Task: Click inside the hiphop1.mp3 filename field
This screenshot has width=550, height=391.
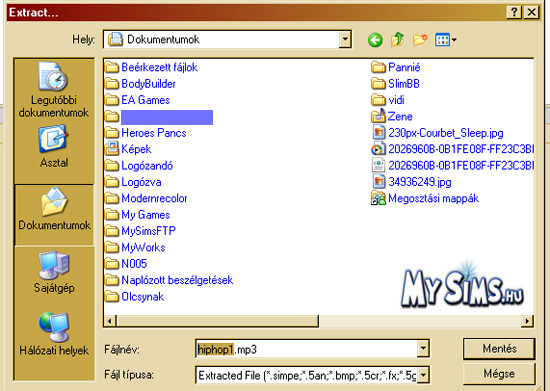Action: (306, 349)
